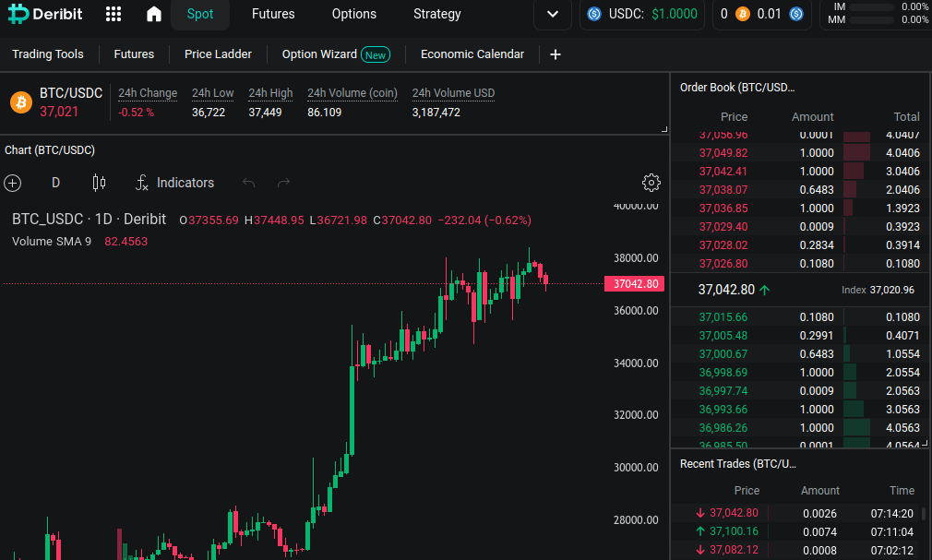Select ask price 37,049.82 in order book
This screenshot has width=932, height=560.
(723, 153)
